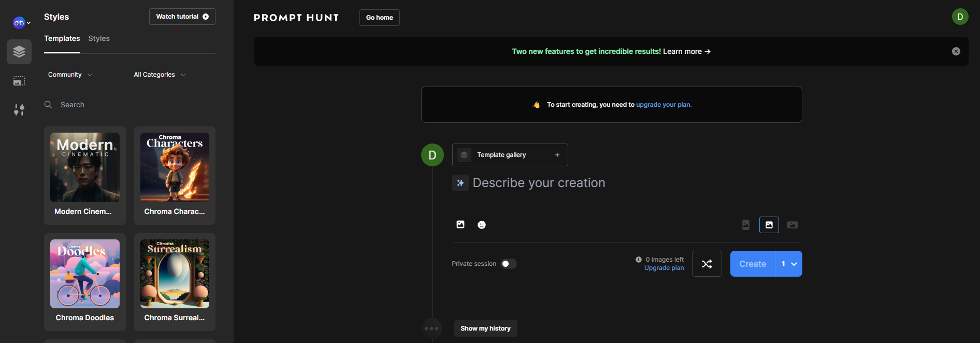This screenshot has width=980, height=343.
Task: Switch to the Templates tab
Action: [62, 39]
